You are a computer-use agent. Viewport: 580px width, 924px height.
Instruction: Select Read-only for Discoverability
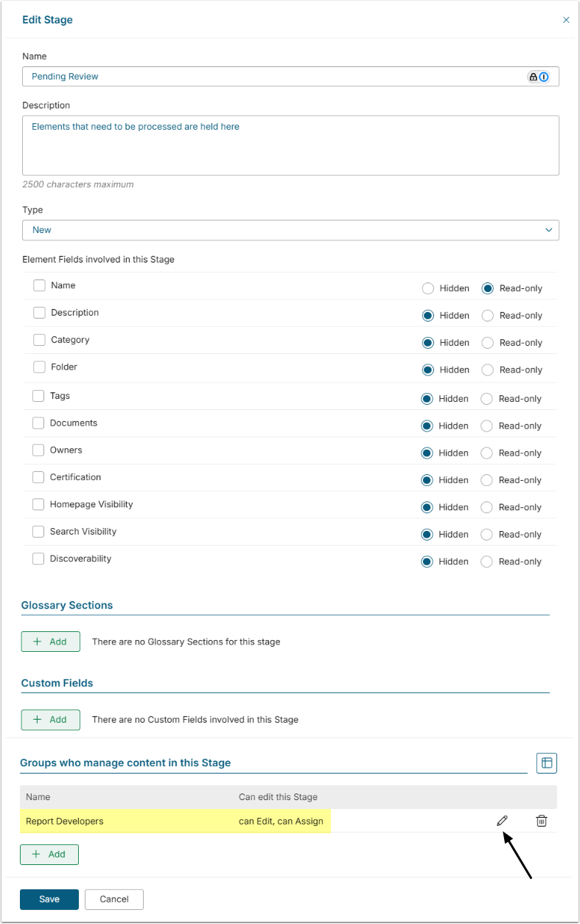coord(486,561)
